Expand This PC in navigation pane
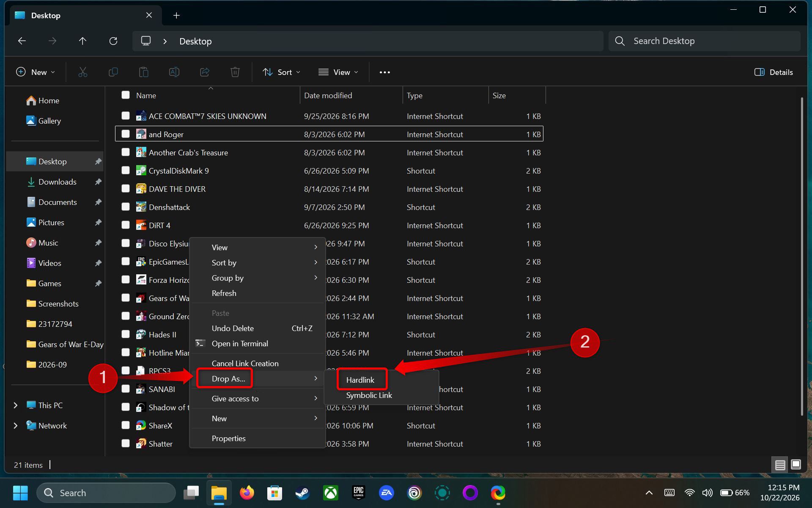This screenshot has height=508, width=812. coord(16,406)
